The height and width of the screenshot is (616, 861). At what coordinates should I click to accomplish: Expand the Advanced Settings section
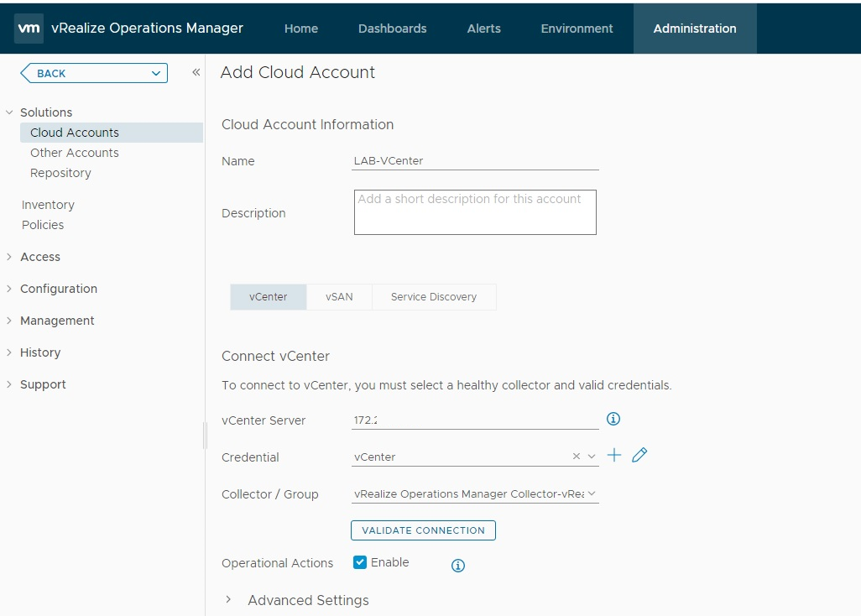pos(228,600)
